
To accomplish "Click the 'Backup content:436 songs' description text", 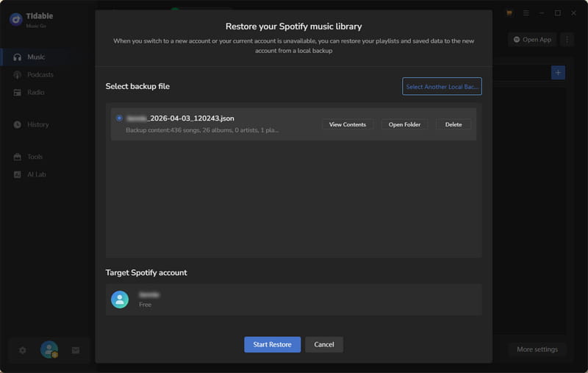I will pos(202,130).
